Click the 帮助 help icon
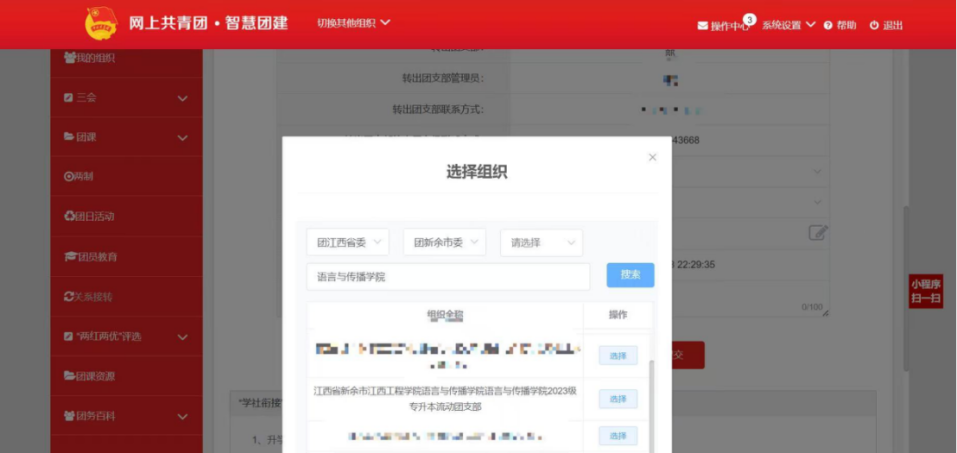 pos(828,25)
